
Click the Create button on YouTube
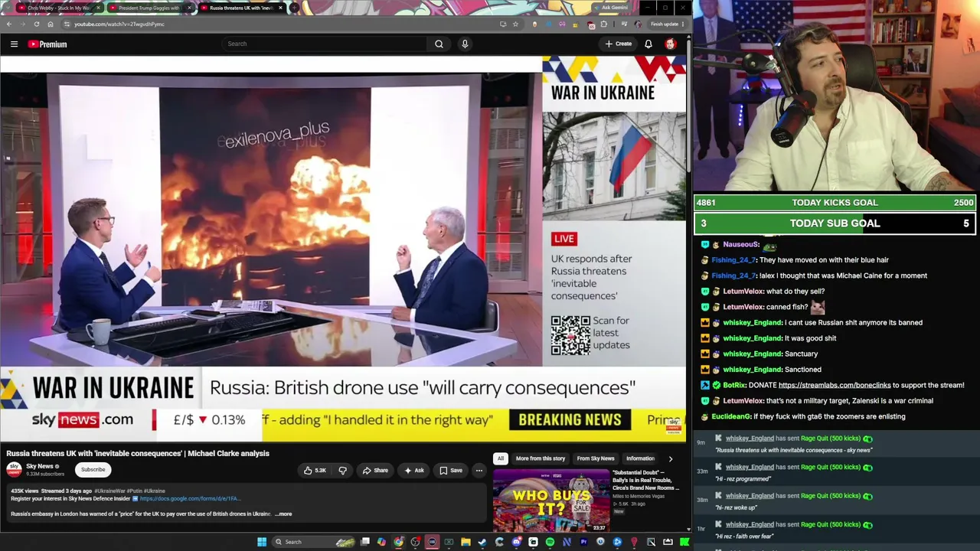[619, 44]
